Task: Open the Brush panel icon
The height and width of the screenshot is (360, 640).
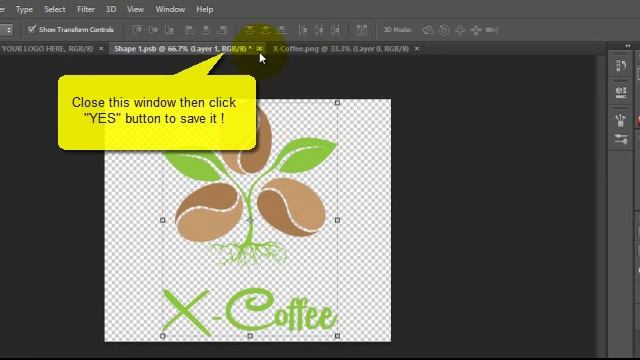Action: click(x=621, y=120)
